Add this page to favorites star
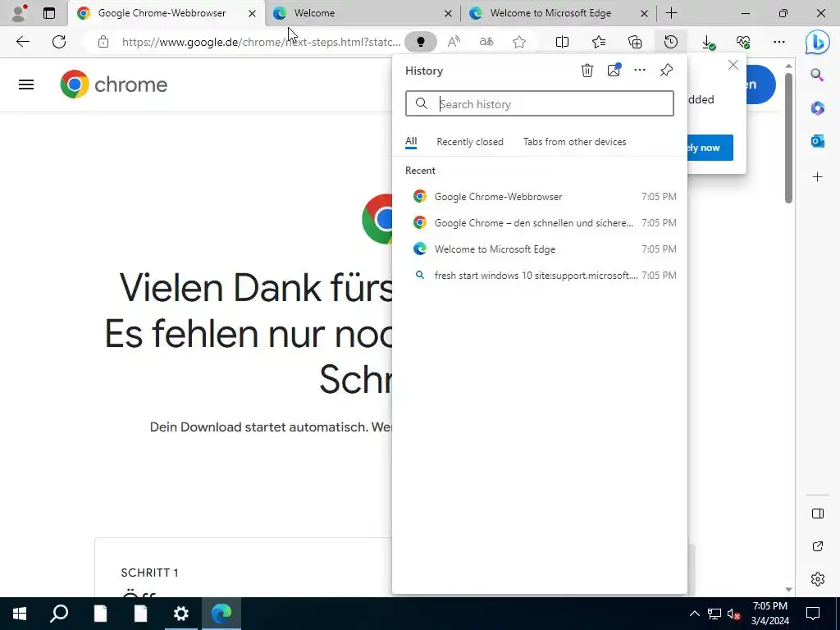Image resolution: width=840 pixels, height=630 pixels. [519, 42]
